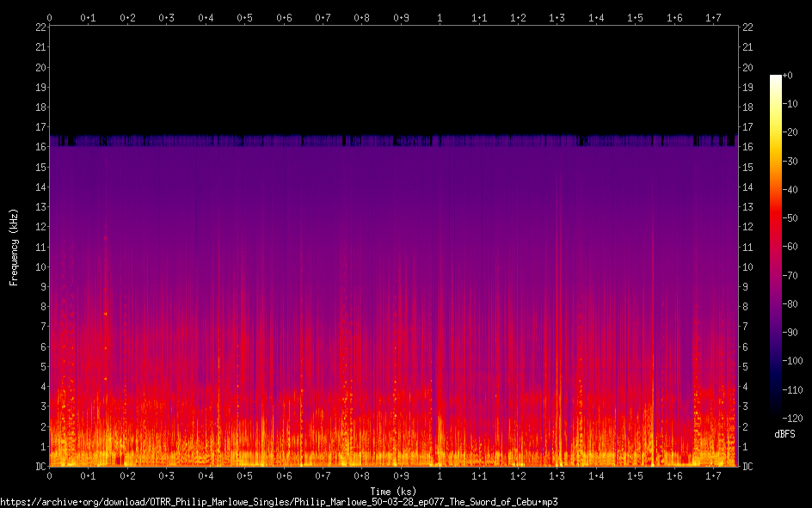The image size is (812, 508).
Task: Click the 16 tick on the right frequency axis
Action: (747, 147)
